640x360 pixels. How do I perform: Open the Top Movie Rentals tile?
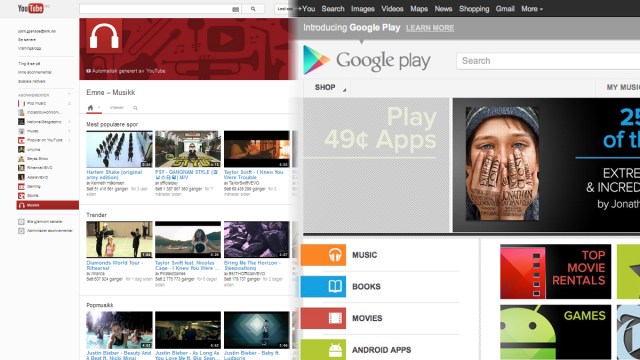click(556, 271)
